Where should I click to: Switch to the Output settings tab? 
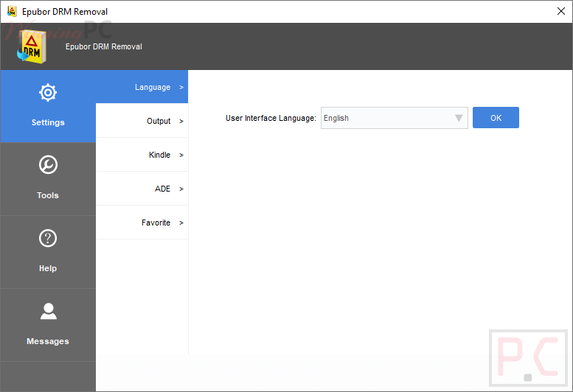[x=142, y=120]
